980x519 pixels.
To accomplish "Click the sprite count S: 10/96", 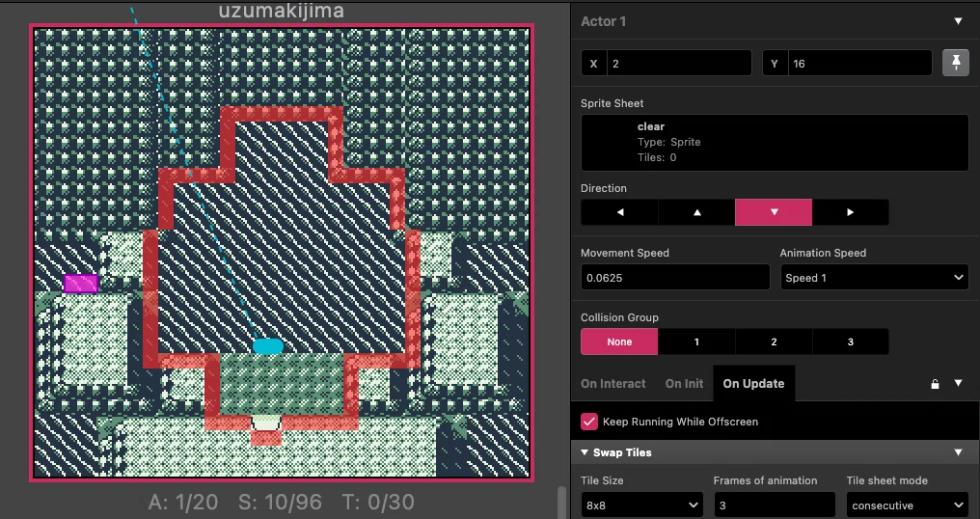I will pos(280,502).
